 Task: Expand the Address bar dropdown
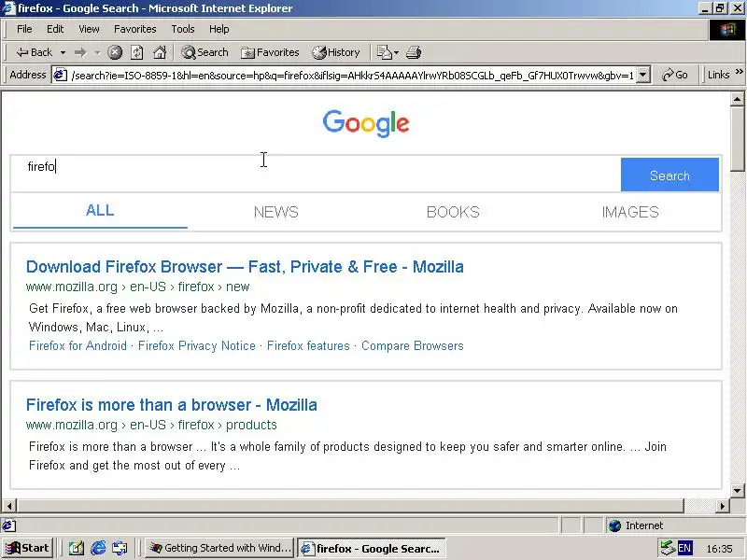(x=643, y=75)
